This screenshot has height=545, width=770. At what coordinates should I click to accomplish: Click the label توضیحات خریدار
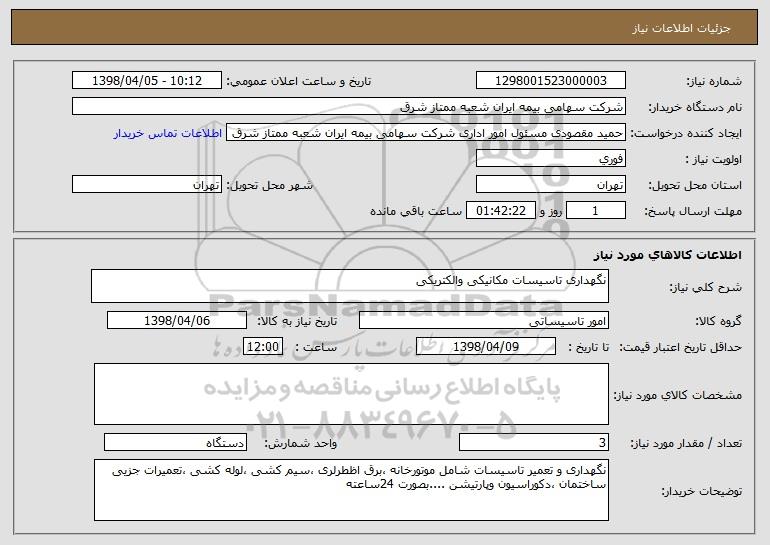(x=701, y=491)
